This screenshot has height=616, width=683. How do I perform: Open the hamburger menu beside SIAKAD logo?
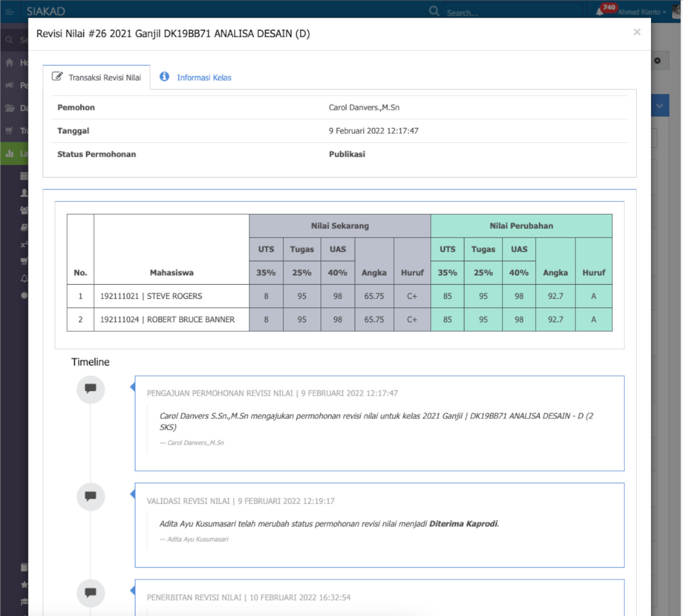pyautogui.click(x=10, y=11)
